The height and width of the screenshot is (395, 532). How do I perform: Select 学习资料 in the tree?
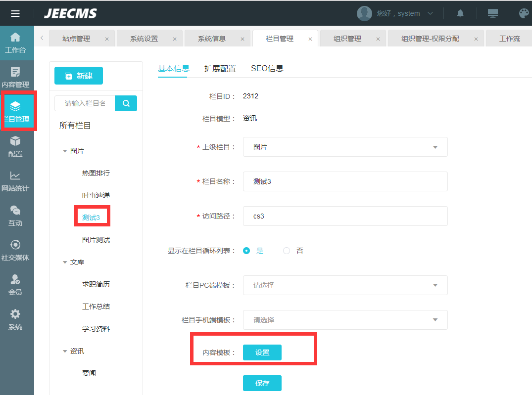(96, 329)
